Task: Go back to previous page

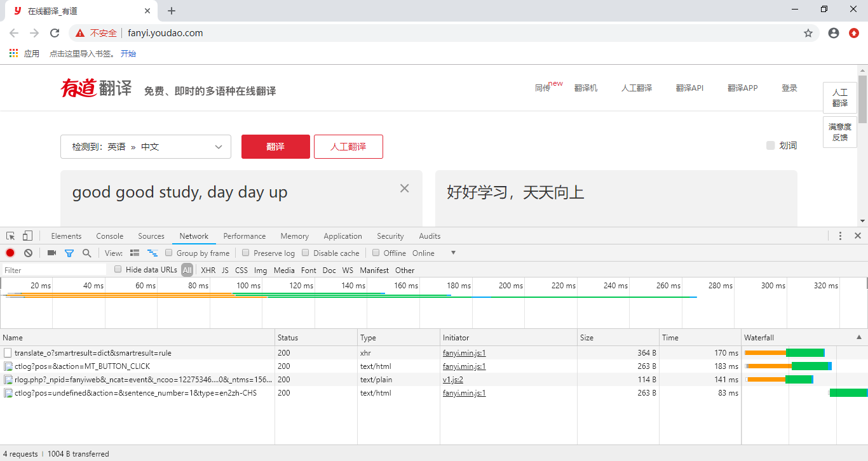Action: [14, 33]
